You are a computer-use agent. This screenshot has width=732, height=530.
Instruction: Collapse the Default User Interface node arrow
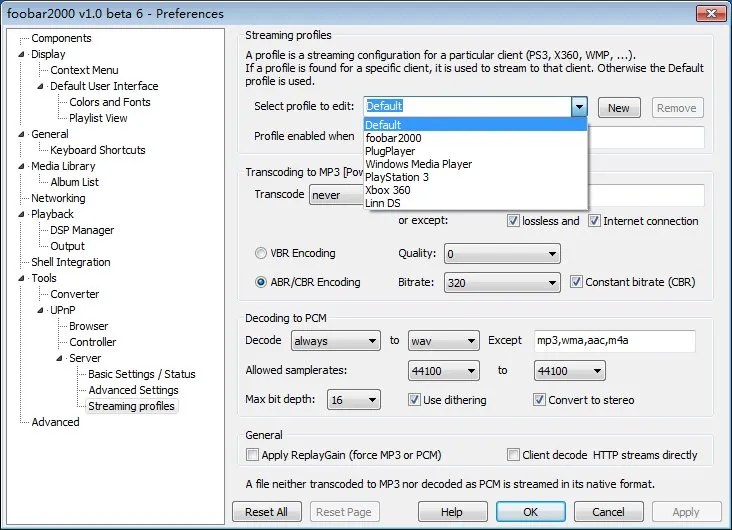[40, 86]
